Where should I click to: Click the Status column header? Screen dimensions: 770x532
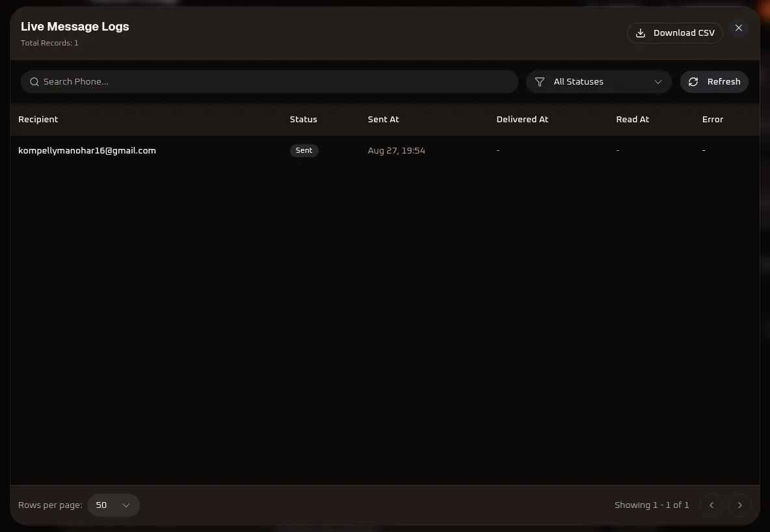click(304, 120)
